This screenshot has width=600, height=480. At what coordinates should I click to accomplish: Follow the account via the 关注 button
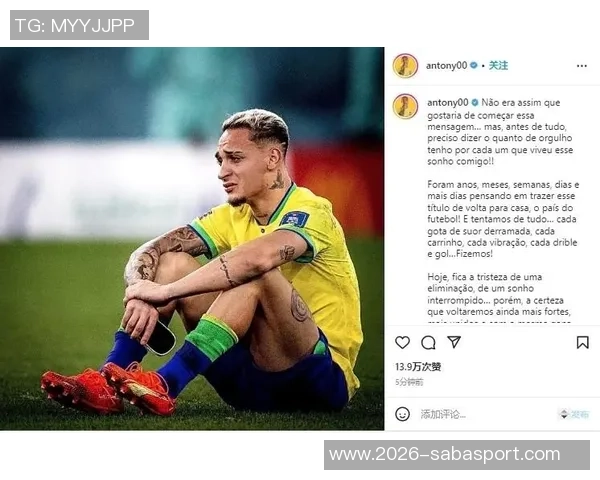(499, 65)
